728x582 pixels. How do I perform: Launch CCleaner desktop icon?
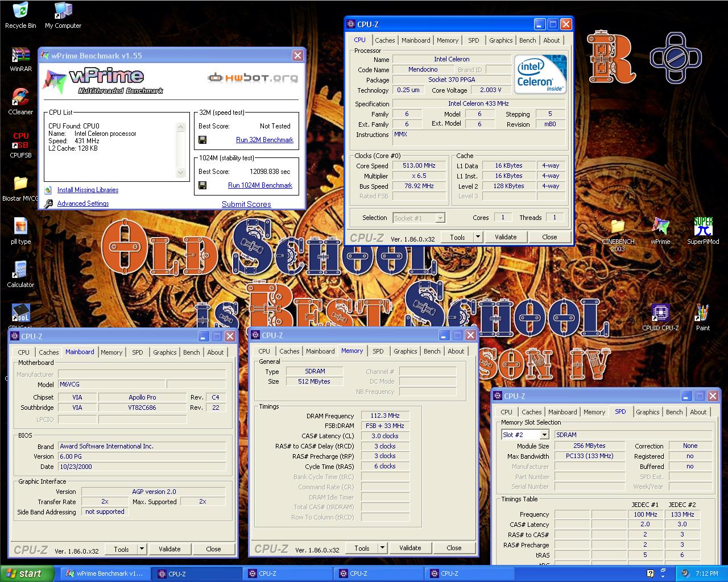(20, 102)
